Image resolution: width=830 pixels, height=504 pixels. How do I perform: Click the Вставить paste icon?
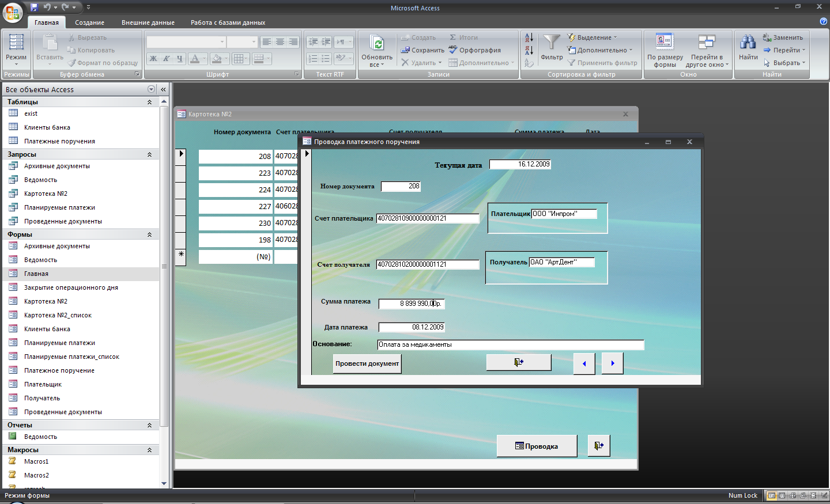[x=50, y=44]
